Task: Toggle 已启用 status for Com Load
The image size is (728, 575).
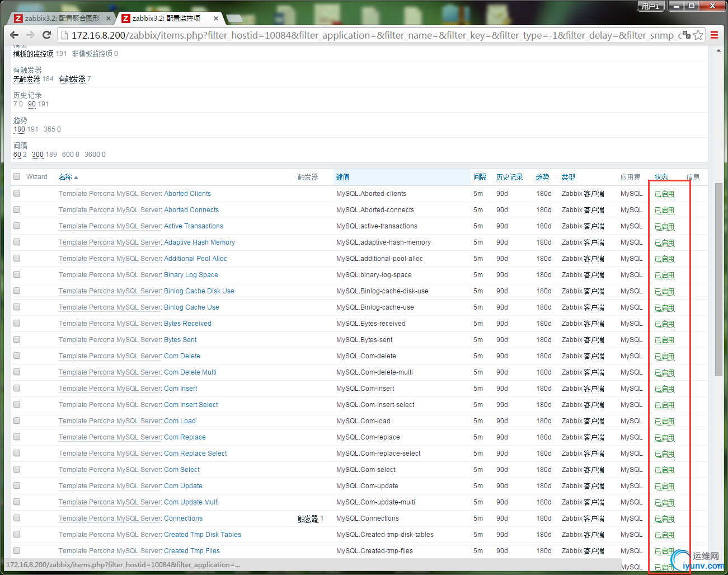Action: pos(665,421)
